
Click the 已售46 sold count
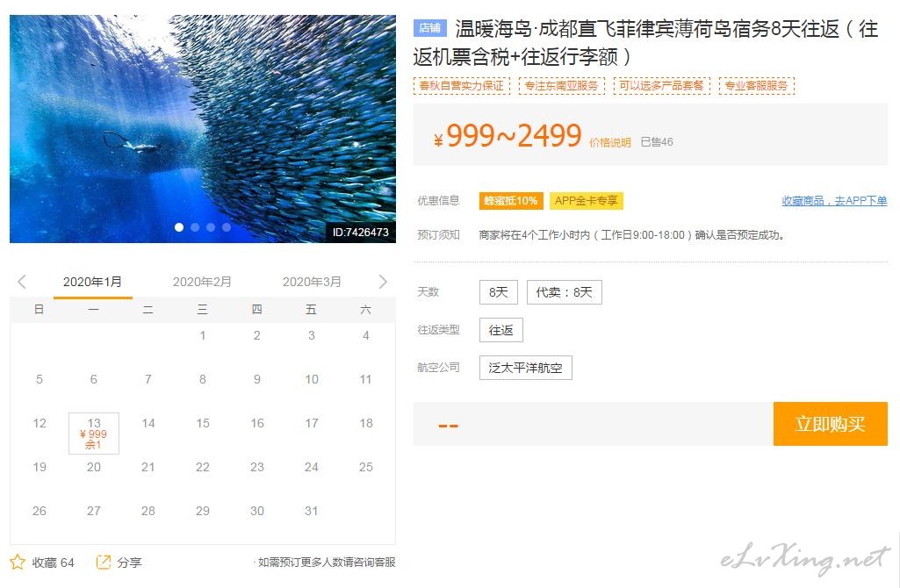[657, 141]
